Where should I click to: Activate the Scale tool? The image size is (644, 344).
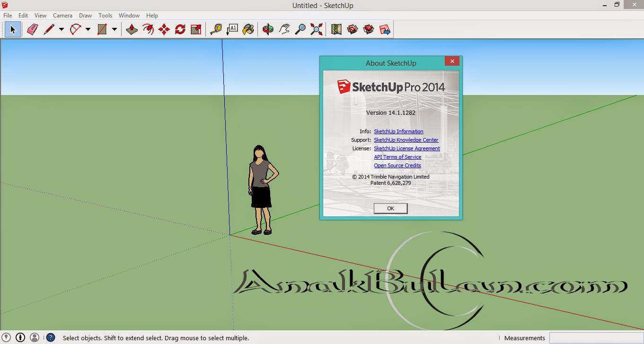point(196,30)
